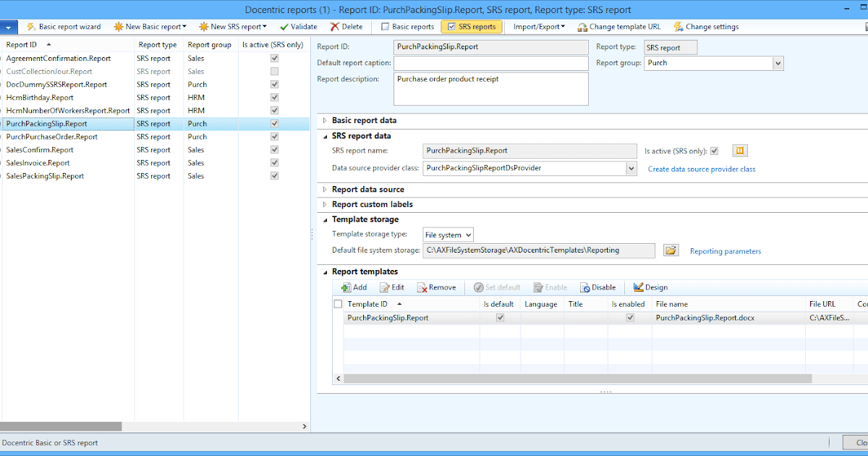868x456 pixels.
Task: Click Design in Report templates
Action: coord(650,287)
